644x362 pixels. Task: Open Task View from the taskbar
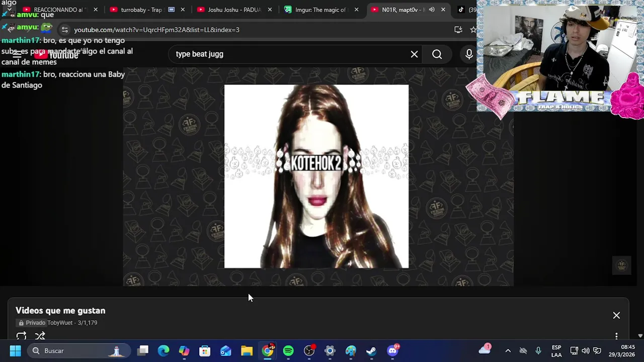[143, 350]
